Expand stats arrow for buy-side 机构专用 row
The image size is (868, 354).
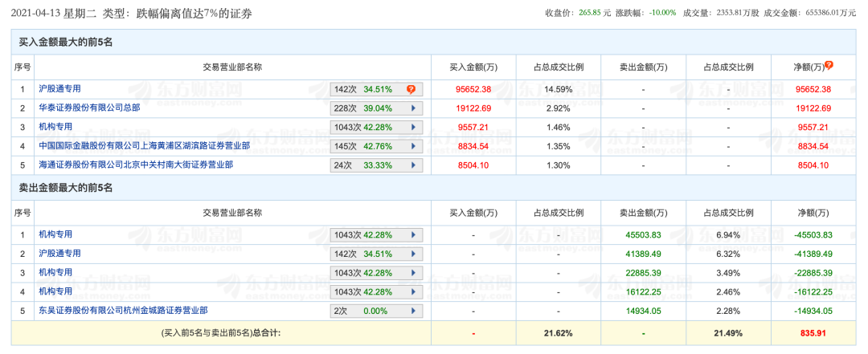click(413, 127)
